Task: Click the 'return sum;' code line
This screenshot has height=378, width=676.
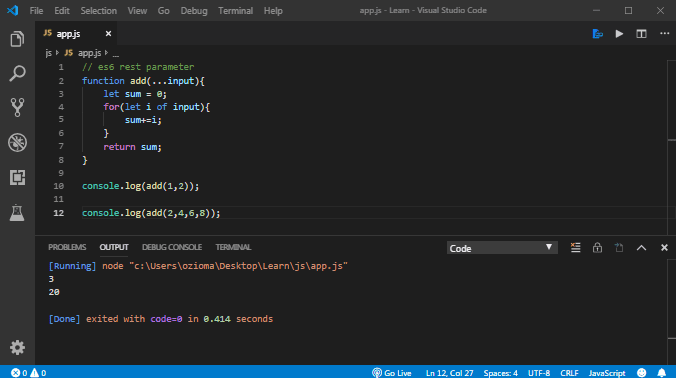Action: pos(132,147)
